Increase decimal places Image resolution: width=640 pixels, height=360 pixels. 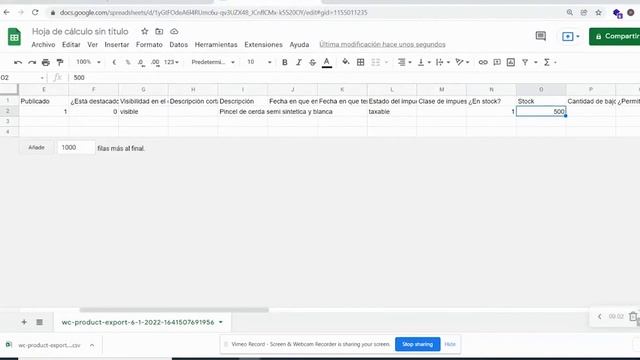(155, 62)
